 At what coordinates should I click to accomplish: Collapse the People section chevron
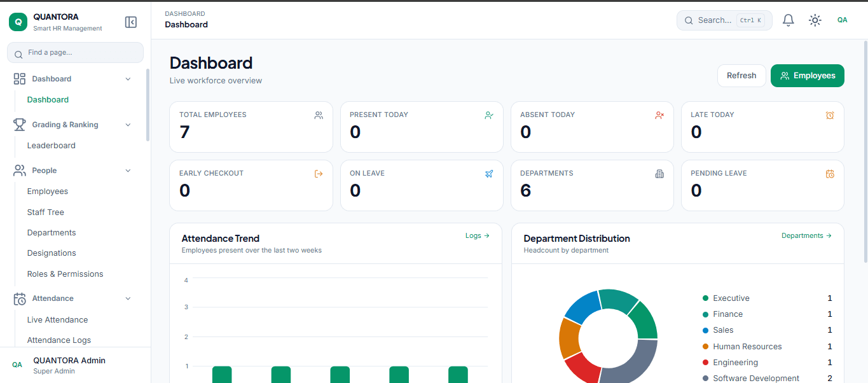click(128, 171)
